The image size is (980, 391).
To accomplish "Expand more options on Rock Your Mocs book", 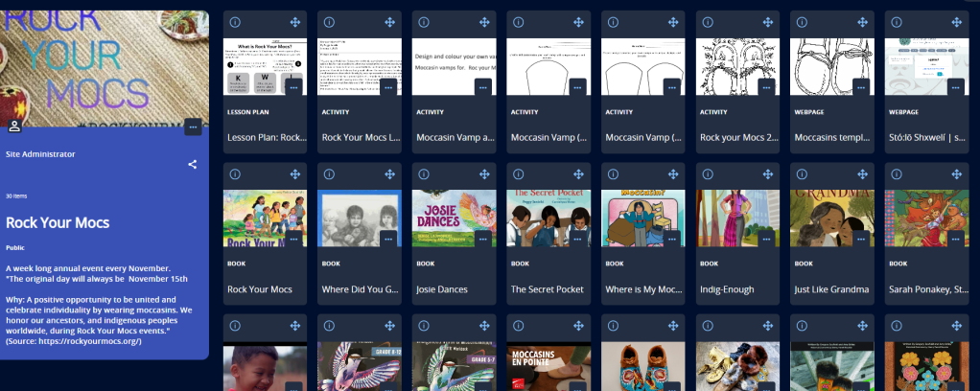I will click(293, 239).
